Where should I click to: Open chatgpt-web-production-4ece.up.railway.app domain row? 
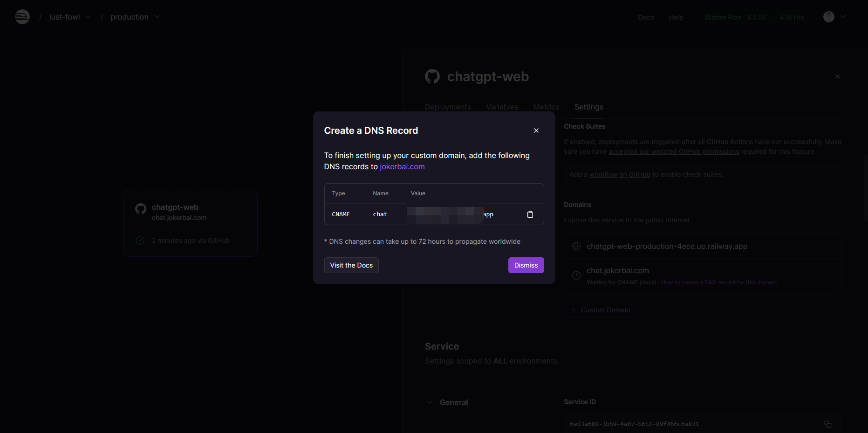(x=703, y=246)
